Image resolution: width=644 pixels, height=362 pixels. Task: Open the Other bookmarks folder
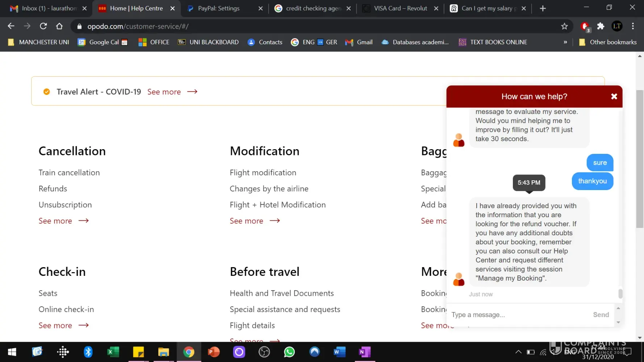[x=608, y=42]
